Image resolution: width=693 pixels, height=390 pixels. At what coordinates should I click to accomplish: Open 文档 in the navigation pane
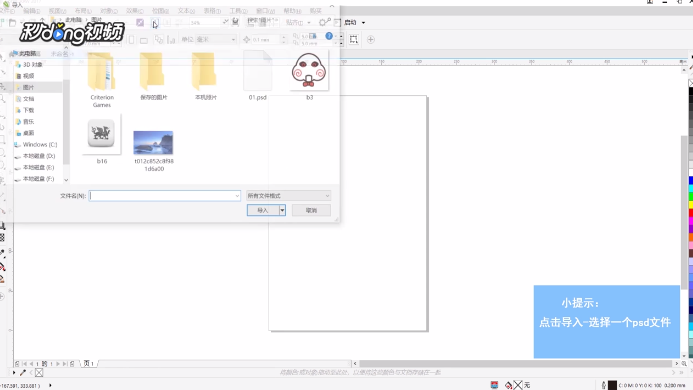point(28,99)
